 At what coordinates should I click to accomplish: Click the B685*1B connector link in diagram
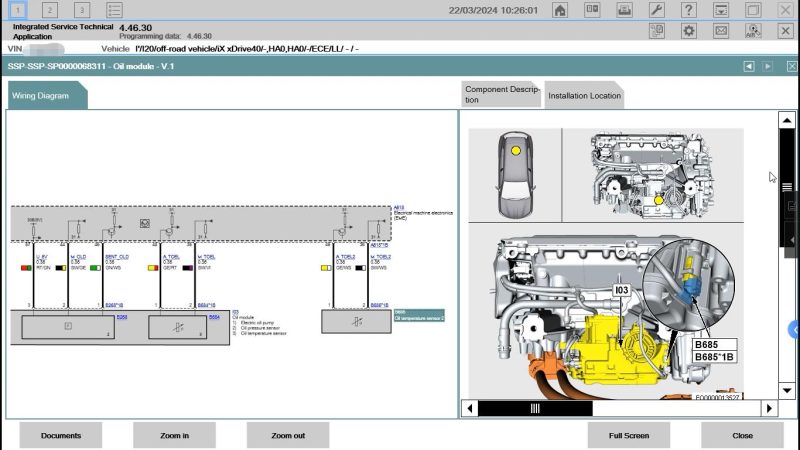pyautogui.click(x=379, y=305)
